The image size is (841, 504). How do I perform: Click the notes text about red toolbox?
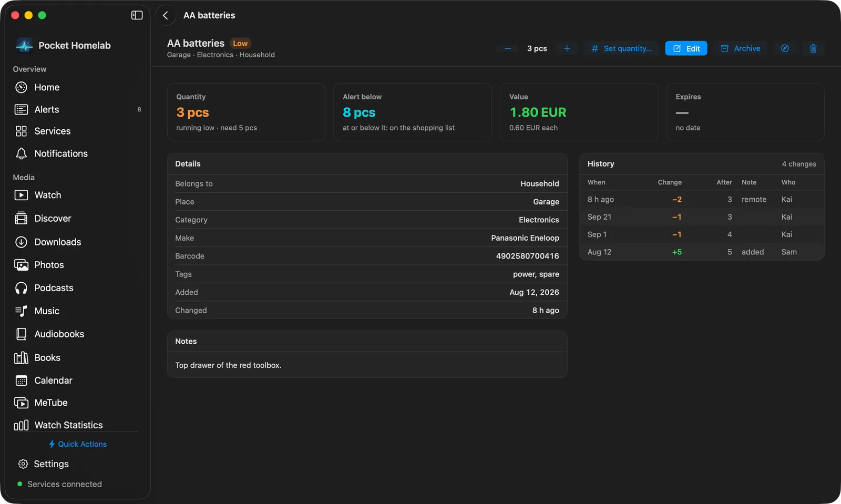[228, 365]
